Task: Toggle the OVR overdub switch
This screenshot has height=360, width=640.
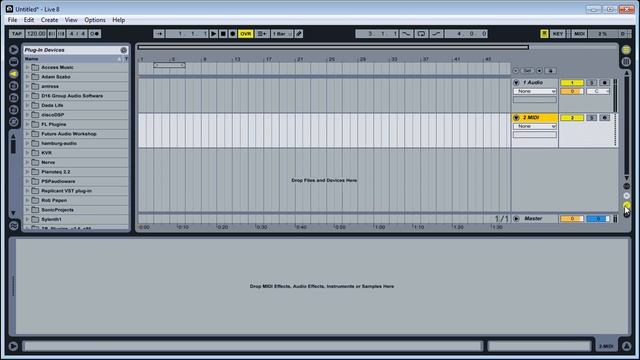Action: point(246,34)
